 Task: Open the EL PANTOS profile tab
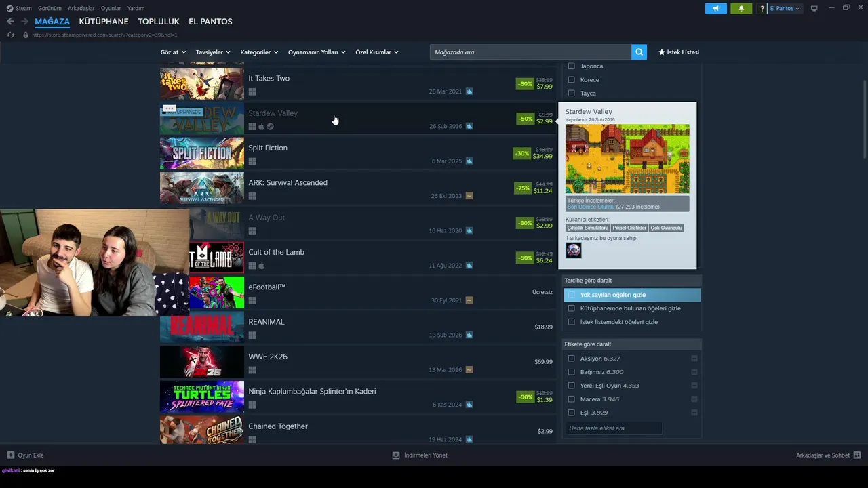click(210, 22)
